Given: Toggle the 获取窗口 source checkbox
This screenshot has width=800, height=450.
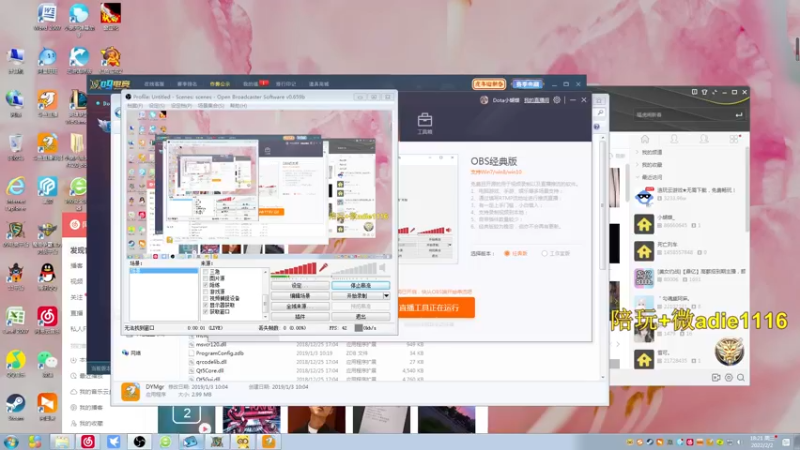Looking at the screenshot, I should (x=206, y=312).
